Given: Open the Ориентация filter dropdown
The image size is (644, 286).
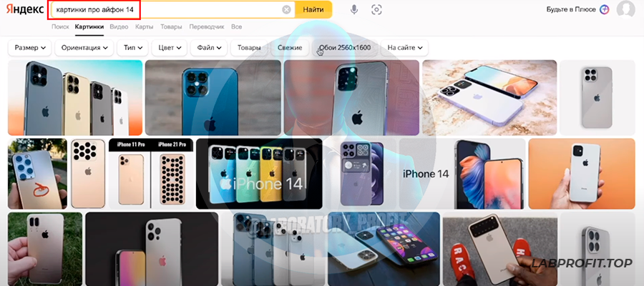Looking at the screenshot, I should pyautogui.click(x=84, y=48).
